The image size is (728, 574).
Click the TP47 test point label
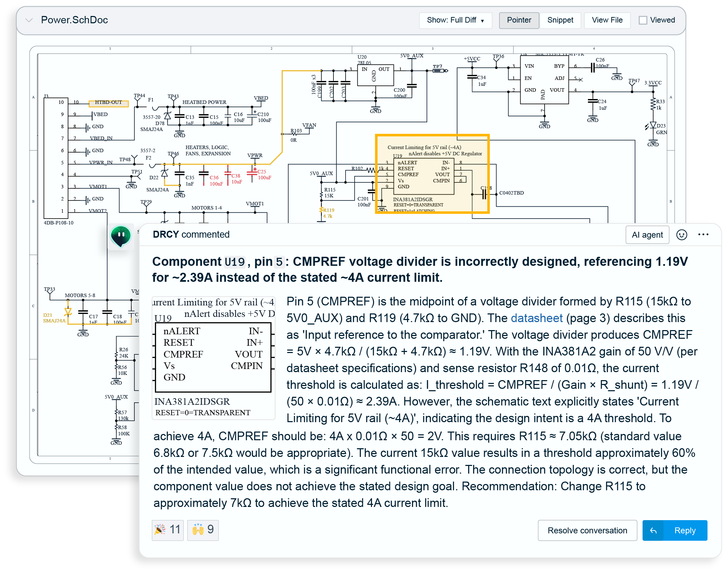click(634, 81)
